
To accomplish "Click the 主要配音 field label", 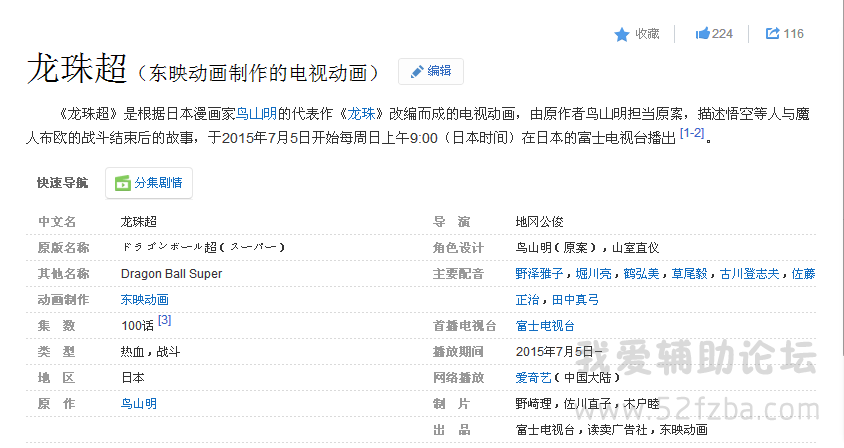I will coord(458,274).
